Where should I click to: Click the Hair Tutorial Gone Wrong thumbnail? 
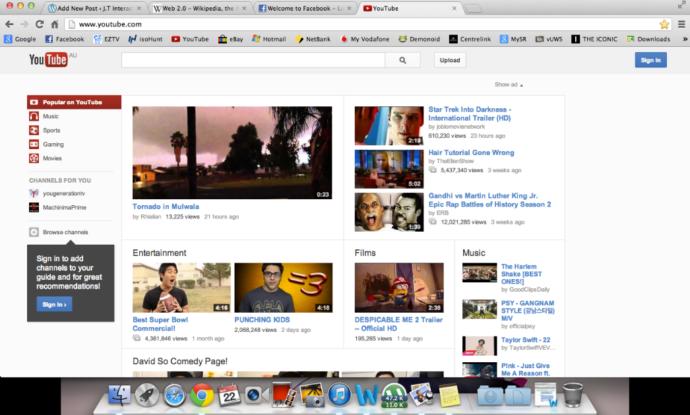click(389, 169)
